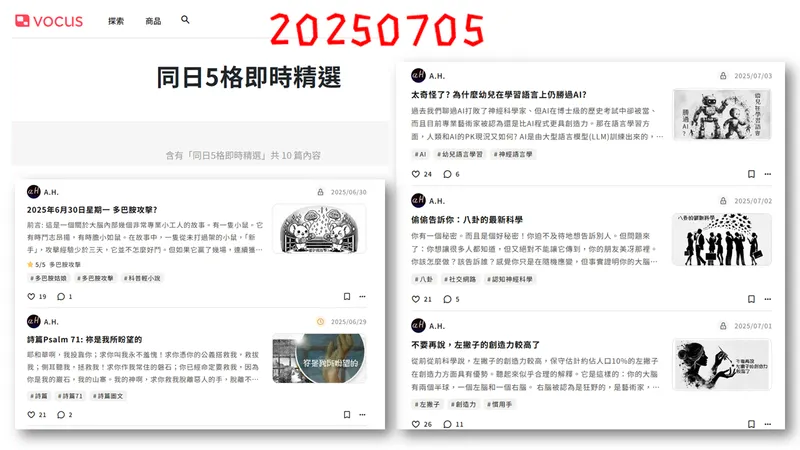Click the lock icon beside 2025/06/30
The width and height of the screenshot is (800, 450).
[320, 192]
